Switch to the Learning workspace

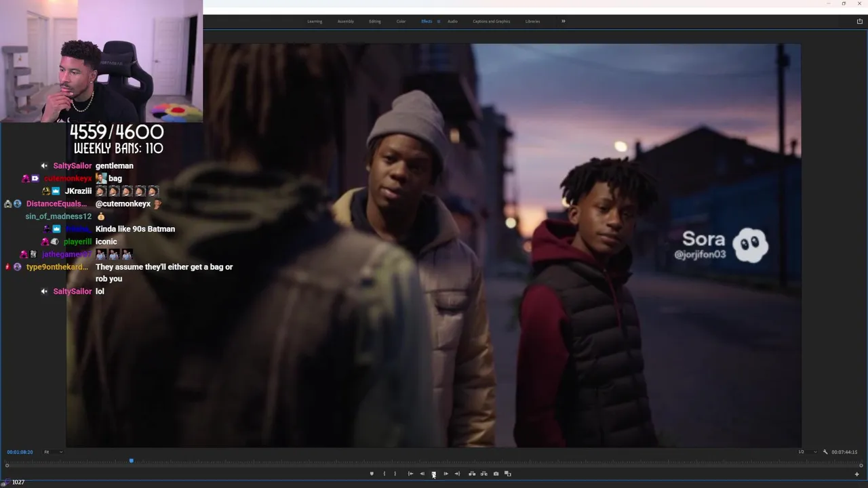point(315,21)
